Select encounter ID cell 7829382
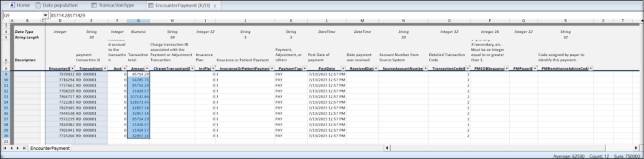 (x=60, y=124)
